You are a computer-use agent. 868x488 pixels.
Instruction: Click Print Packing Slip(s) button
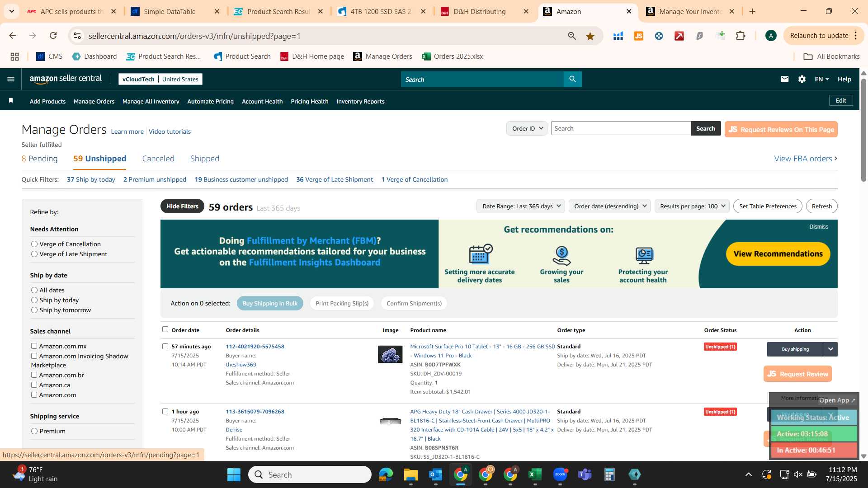pyautogui.click(x=342, y=303)
